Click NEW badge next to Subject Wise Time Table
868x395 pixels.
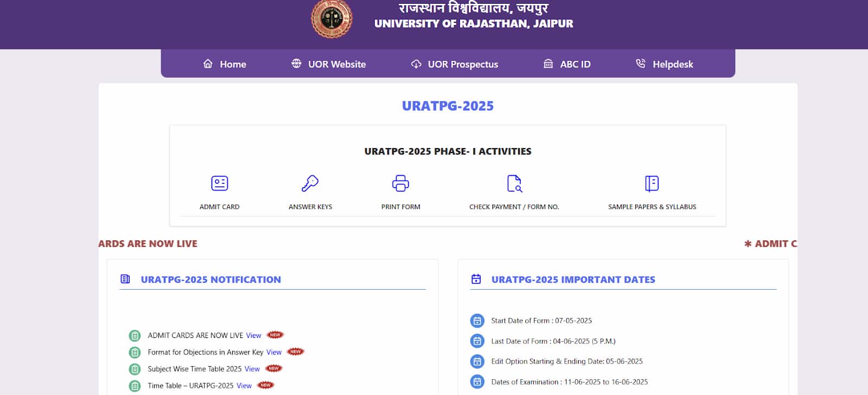coord(274,368)
